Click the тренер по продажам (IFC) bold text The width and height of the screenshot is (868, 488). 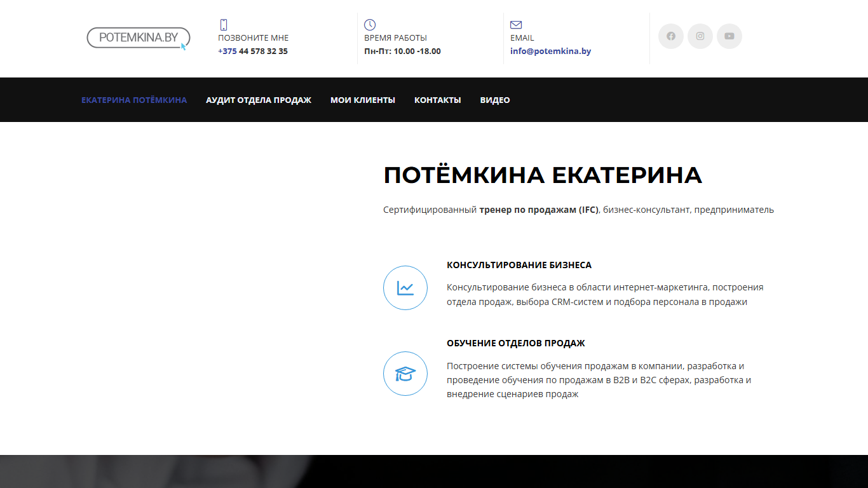point(539,210)
